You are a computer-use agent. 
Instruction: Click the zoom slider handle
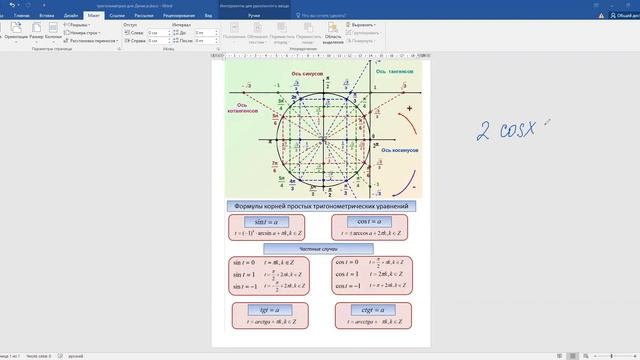click(x=611, y=356)
